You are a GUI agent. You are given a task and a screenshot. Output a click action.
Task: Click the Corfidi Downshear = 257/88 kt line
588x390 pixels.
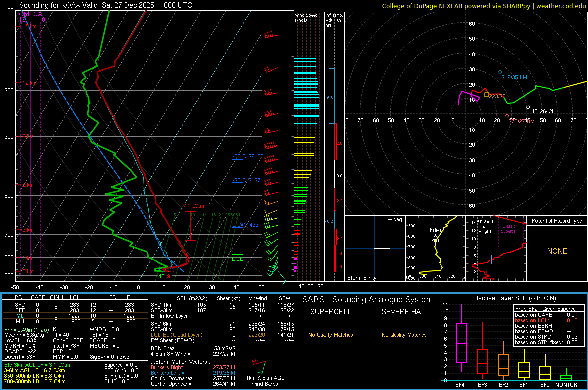click(193, 378)
